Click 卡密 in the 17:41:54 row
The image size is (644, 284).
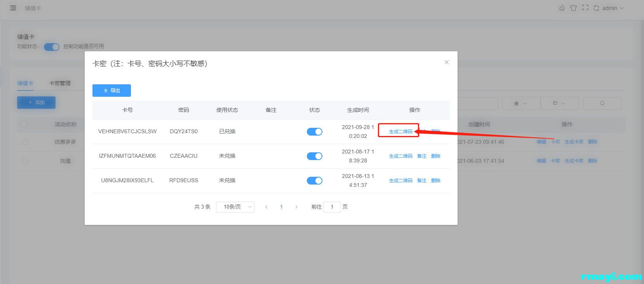(x=555, y=161)
